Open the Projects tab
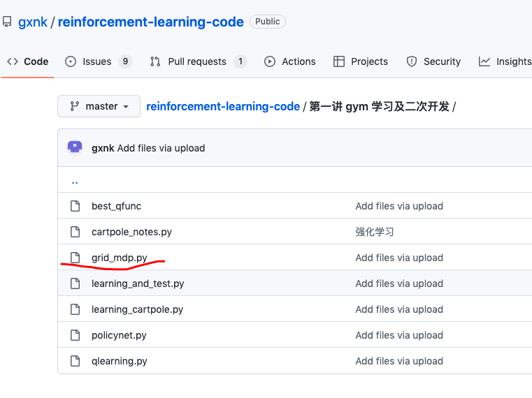The image size is (532, 398). tap(360, 61)
